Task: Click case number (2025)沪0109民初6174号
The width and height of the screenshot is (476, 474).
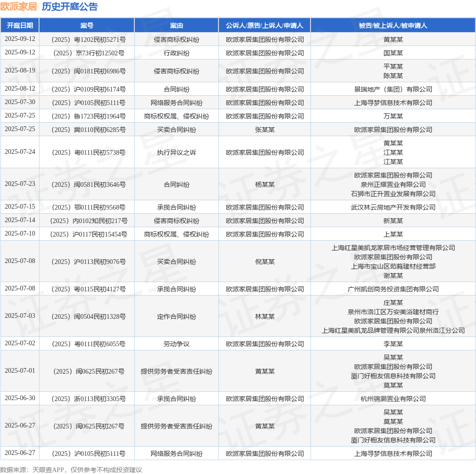Action: [x=88, y=89]
